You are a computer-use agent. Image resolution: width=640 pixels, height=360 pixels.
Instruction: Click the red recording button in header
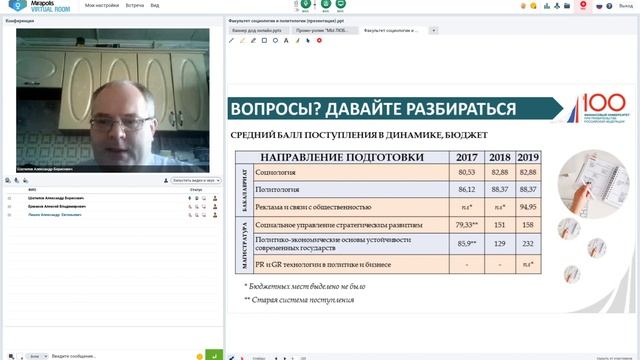(583, 5)
